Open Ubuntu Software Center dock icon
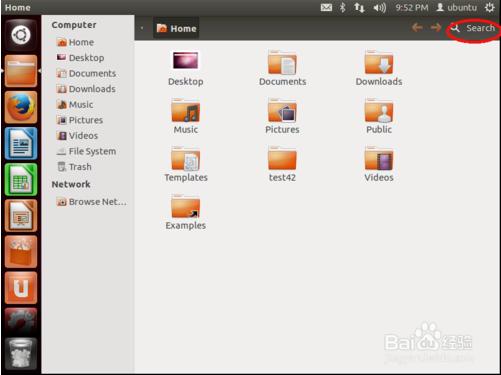 21,252
